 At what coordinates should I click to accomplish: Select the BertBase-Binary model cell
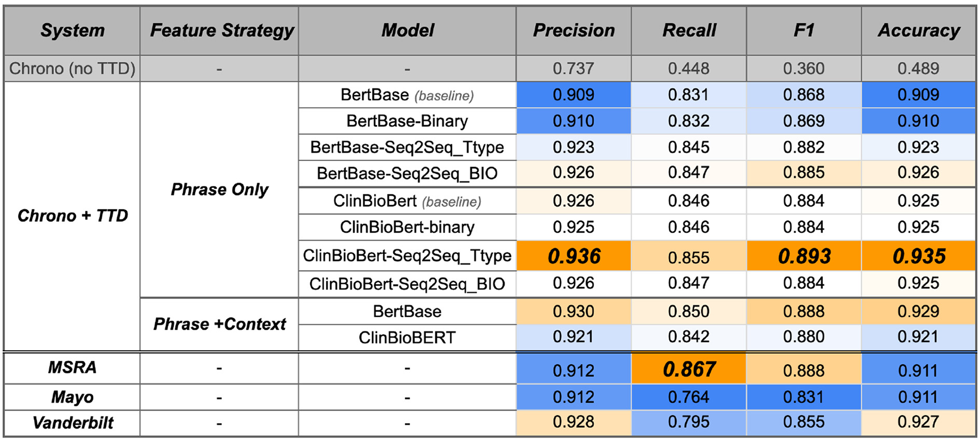click(x=407, y=121)
